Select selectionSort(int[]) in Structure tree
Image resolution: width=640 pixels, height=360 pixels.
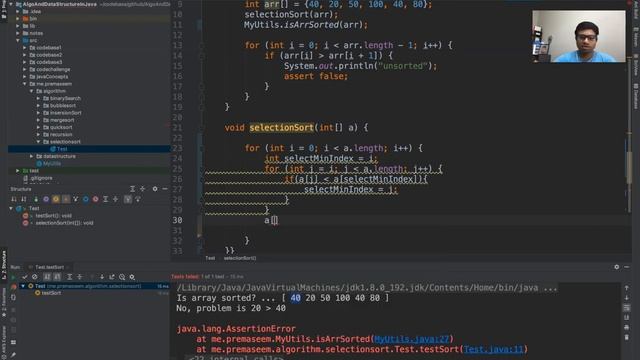click(x=64, y=223)
